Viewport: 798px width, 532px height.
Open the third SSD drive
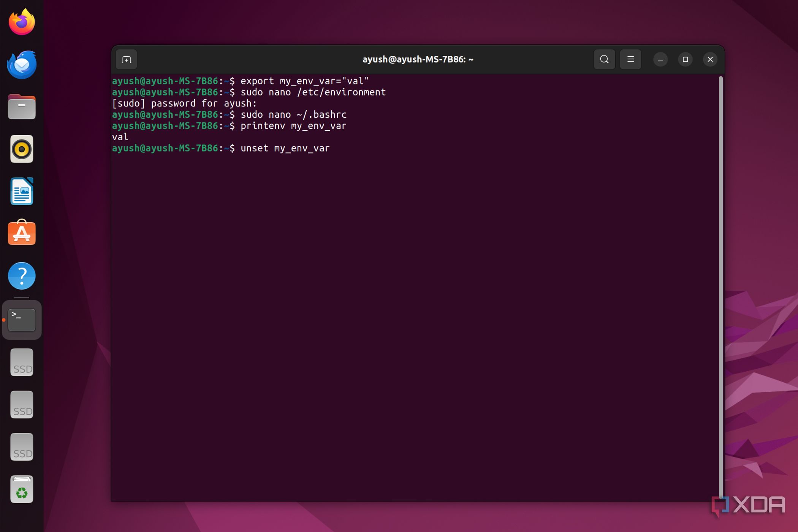(x=22, y=447)
